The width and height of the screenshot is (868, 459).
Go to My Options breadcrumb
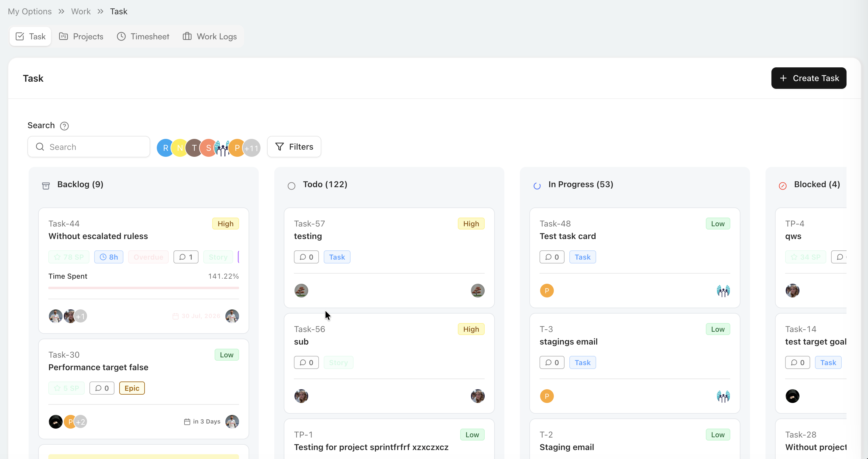click(30, 11)
